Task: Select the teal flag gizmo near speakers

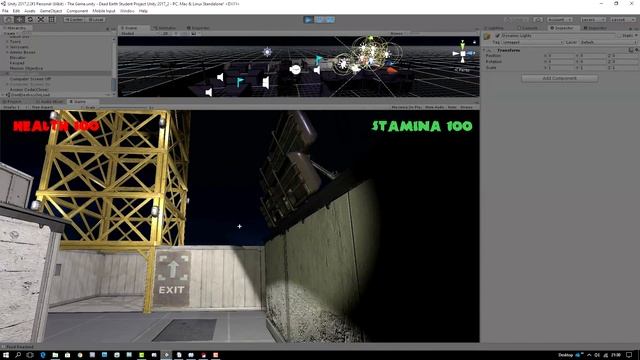Action: (240, 82)
